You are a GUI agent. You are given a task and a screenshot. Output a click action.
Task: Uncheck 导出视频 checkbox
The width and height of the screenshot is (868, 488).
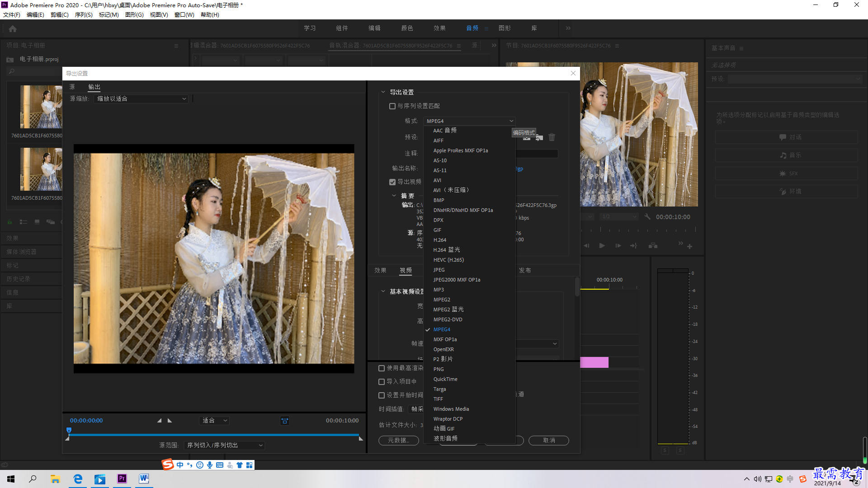[x=392, y=182]
